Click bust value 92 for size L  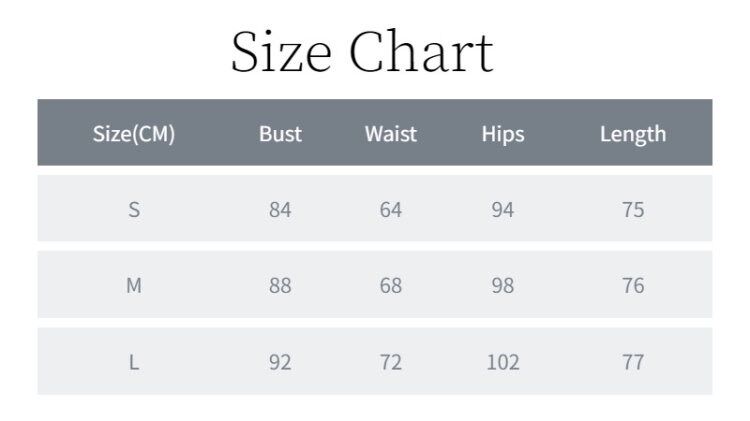[280, 362]
